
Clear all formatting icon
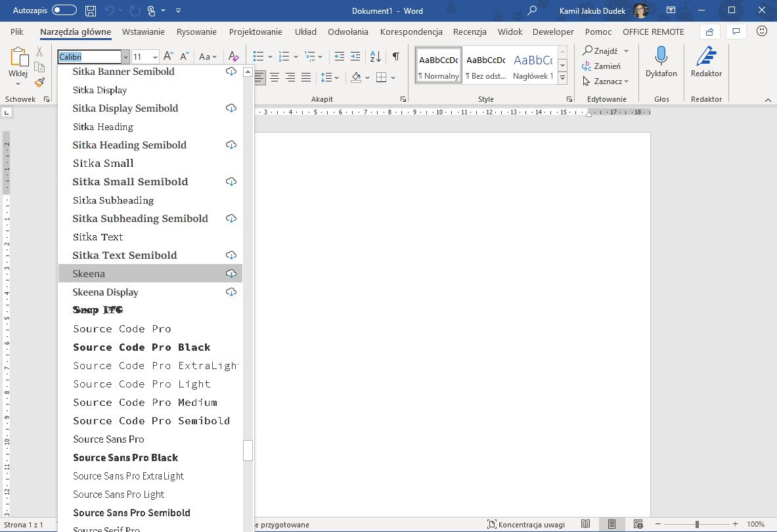pos(233,56)
